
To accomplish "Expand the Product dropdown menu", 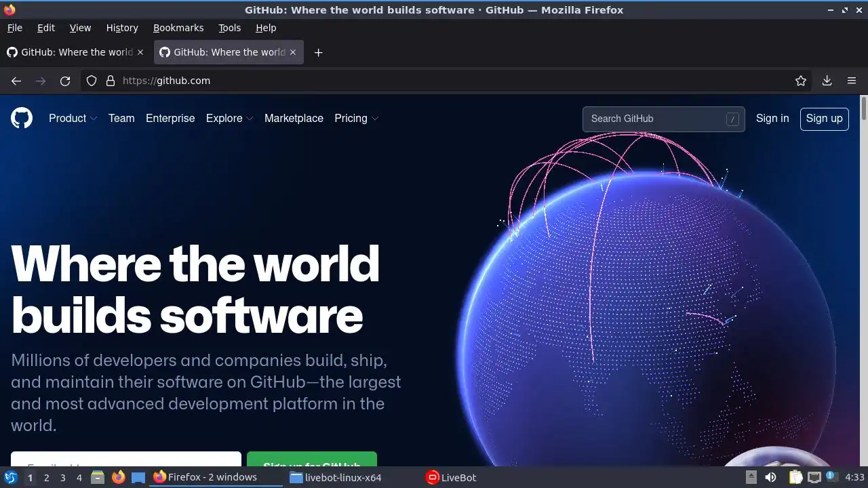I will (73, 118).
